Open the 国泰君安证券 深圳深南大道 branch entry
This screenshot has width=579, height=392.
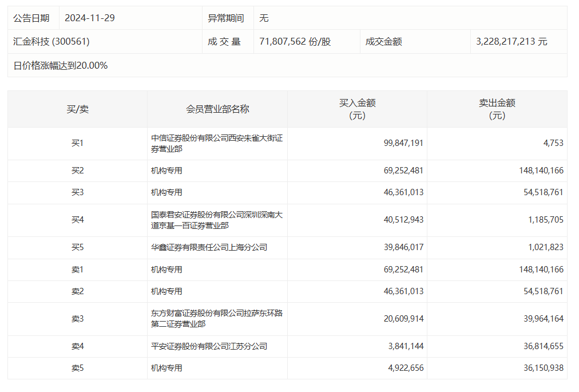coord(216,220)
